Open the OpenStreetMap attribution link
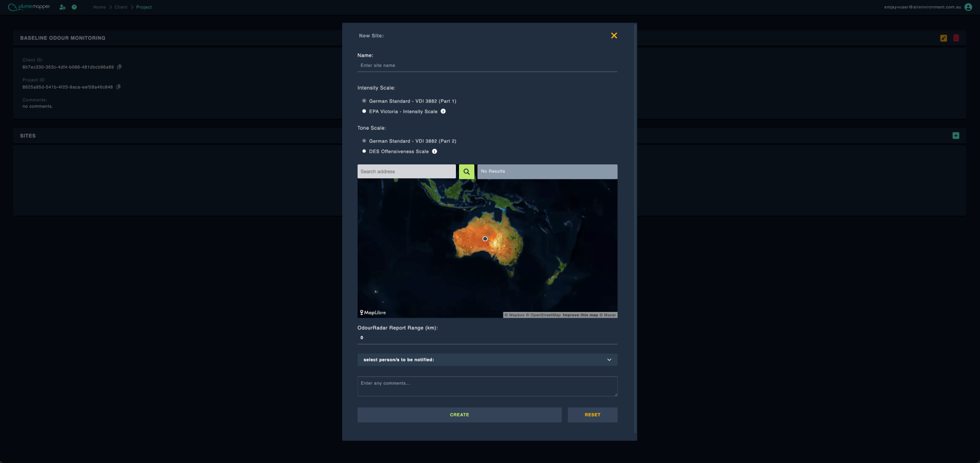Screen dimensions: 980x463 [x=544, y=315]
